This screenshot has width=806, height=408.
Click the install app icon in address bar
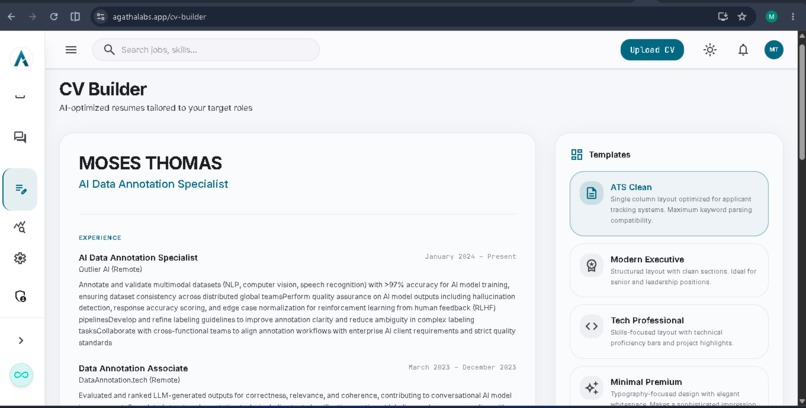723,16
